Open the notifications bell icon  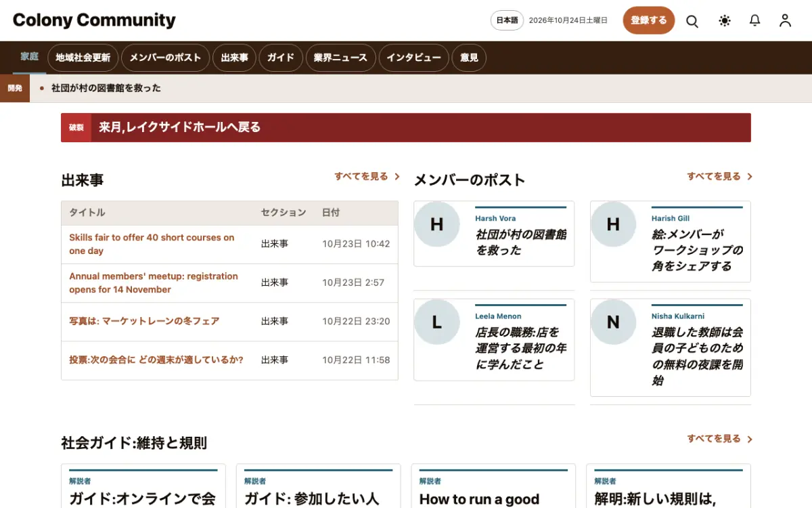click(x=755, y=21)
